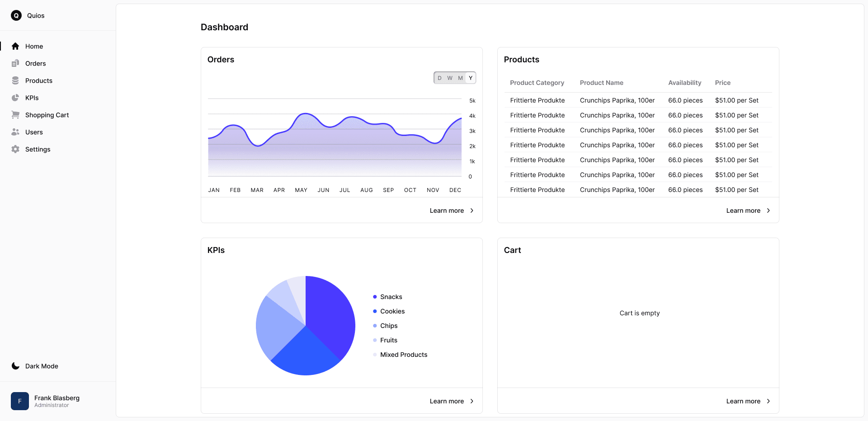
Task: Click Frank Blasberg's avatar
Action: coord(19,401)
